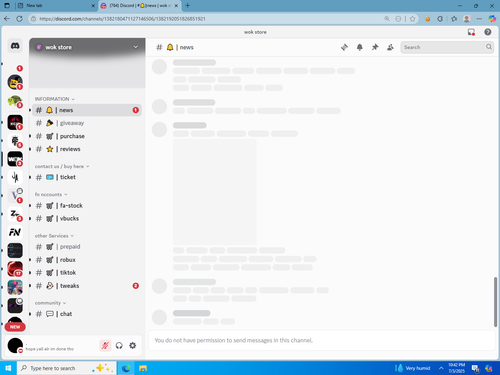The image size is (500, 375).
Task: Open the vbucks channel
Action: pos(87,218)
